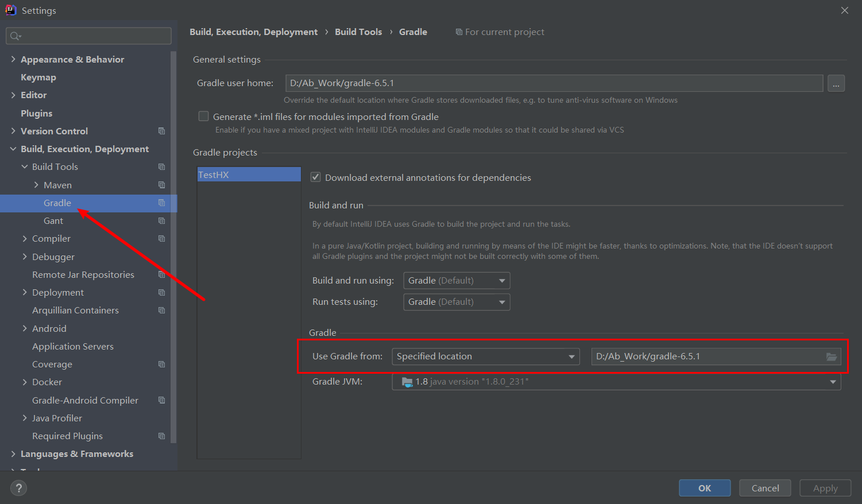Viewport: 862px width, 504px height.
Task: Uncheck Download external annotations for dependencies
Action: point(315,177)
